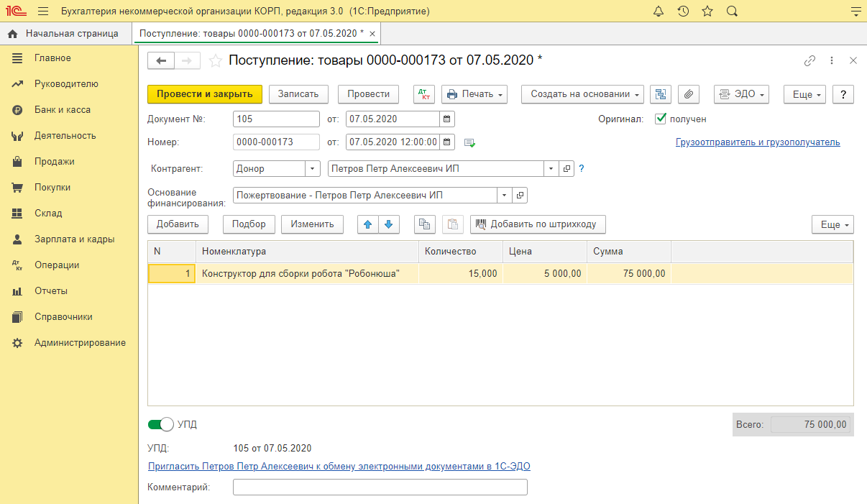867x504 pixels.
Task: Switch to Начальная страница tab
Action: [64, 33]
